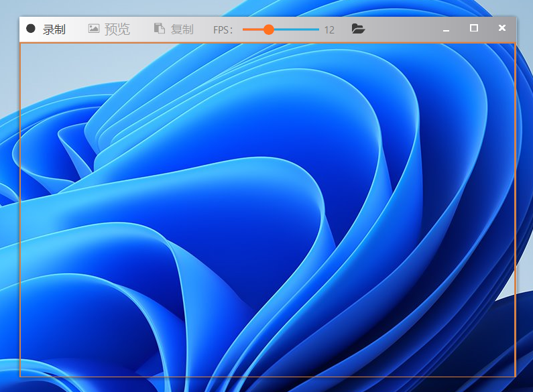Click the copy clipboard icon

[x=159, y=29]
